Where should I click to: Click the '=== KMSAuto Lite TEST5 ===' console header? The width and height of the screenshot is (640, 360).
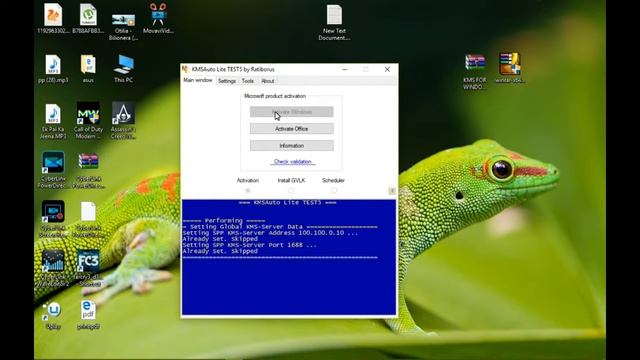pos(287,202)
